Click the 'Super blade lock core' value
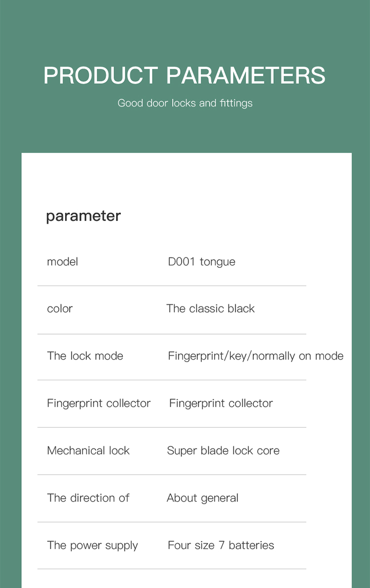 (x=223, y=451)
